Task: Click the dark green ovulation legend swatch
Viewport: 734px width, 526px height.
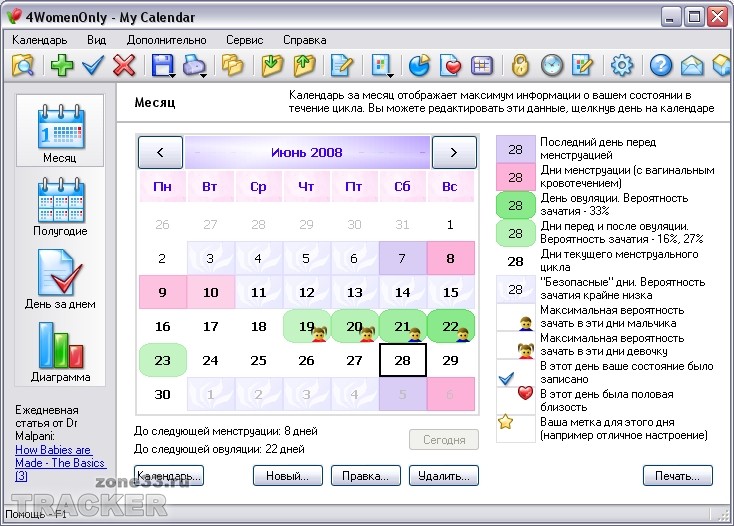Action: 515,205
